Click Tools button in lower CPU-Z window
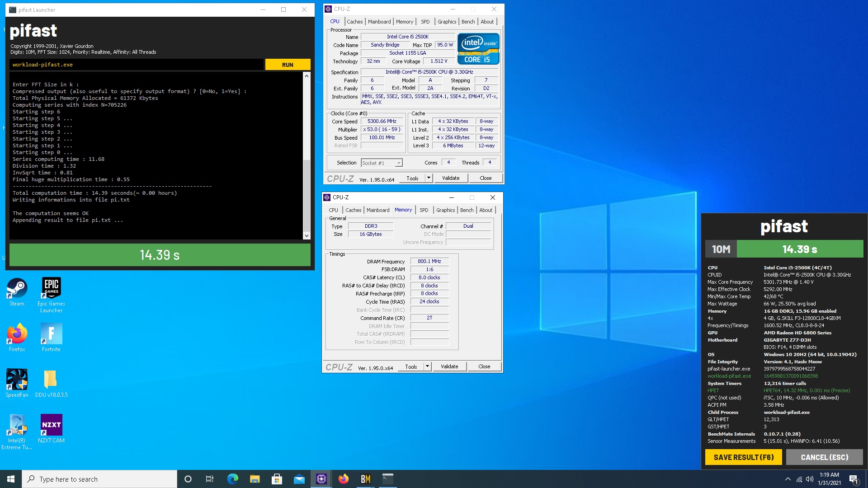The width and height of the screenshot is (868, 488). [x=411, y=366]
